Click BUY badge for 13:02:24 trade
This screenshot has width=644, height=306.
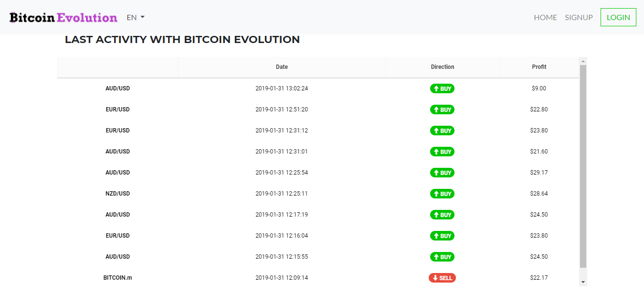coord(442,88)
